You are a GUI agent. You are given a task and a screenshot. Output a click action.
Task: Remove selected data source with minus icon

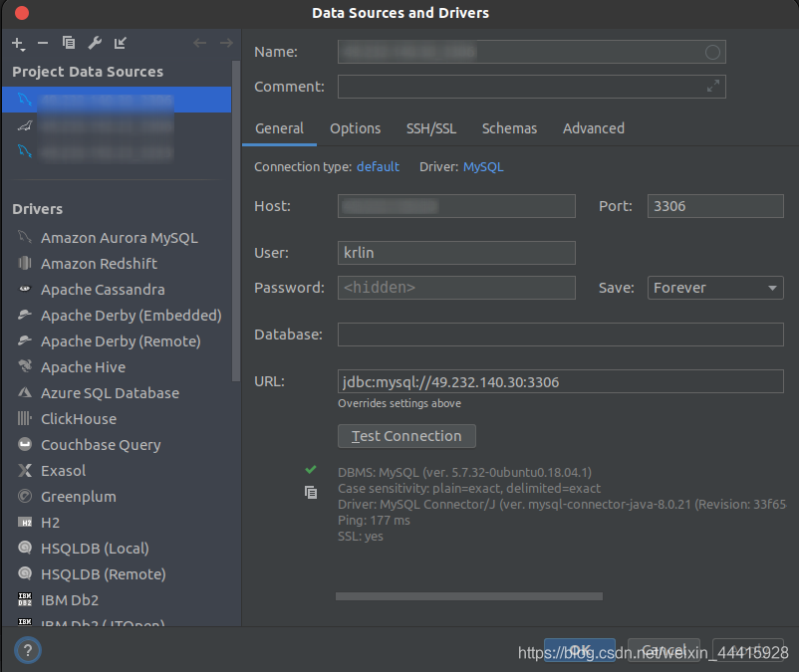pos(43,43)
